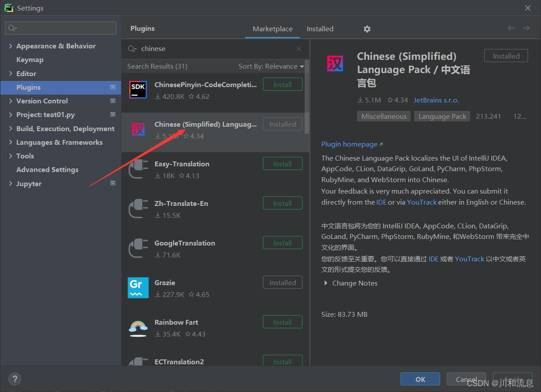Click the Language Pack tag
541x392 pixels.
pyautogui.click(x=442, y=117)
